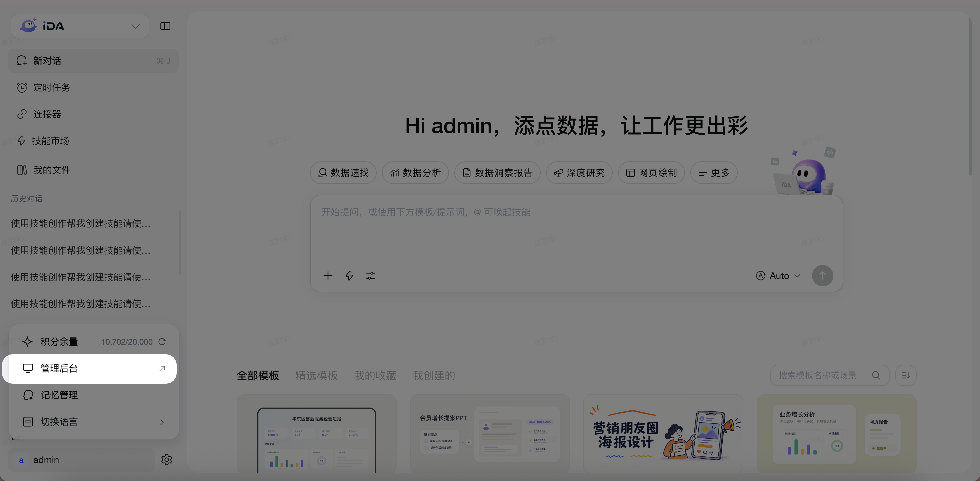The image size is (980, 481).
Task: Expand the 更多 more options chip
Action: coord(714,173)
